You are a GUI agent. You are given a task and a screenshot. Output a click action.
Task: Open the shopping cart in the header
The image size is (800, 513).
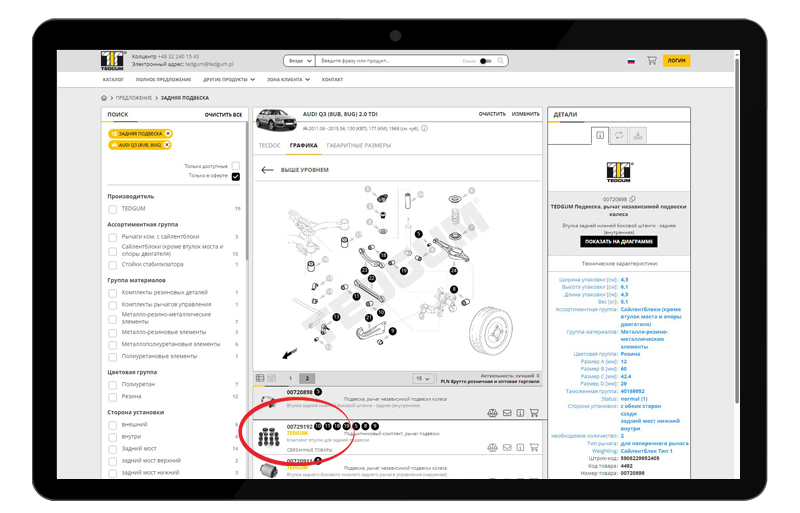click(x=652, y=60)
